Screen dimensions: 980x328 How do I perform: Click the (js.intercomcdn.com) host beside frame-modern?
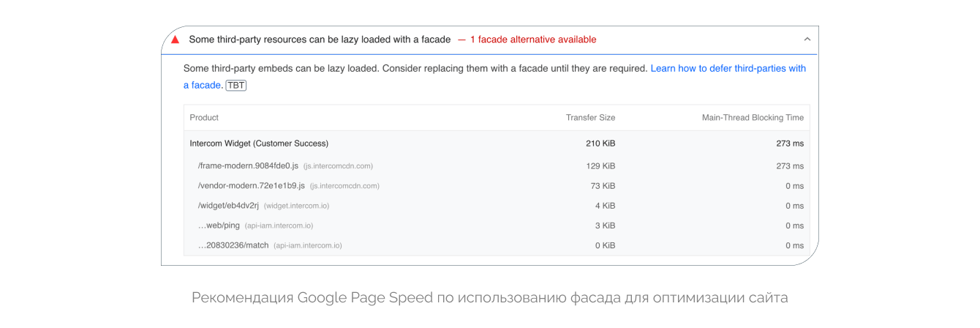pos(338,166)
